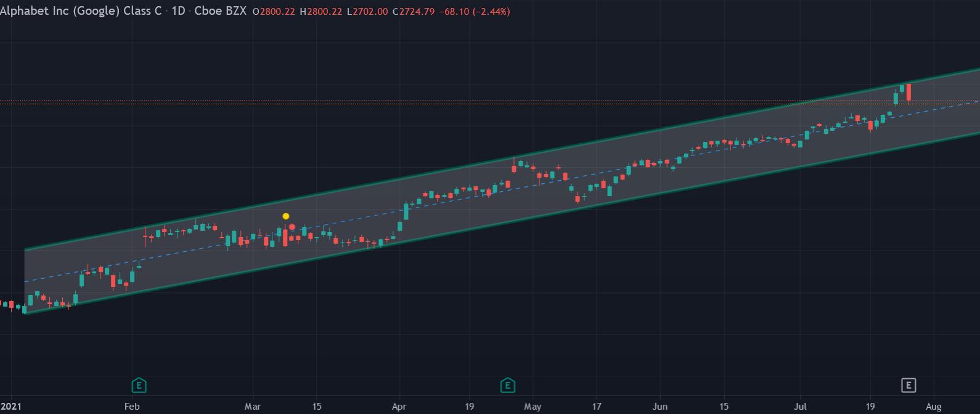
Task: Click the last red candle at channel top
Action: [x=909, y=93]
